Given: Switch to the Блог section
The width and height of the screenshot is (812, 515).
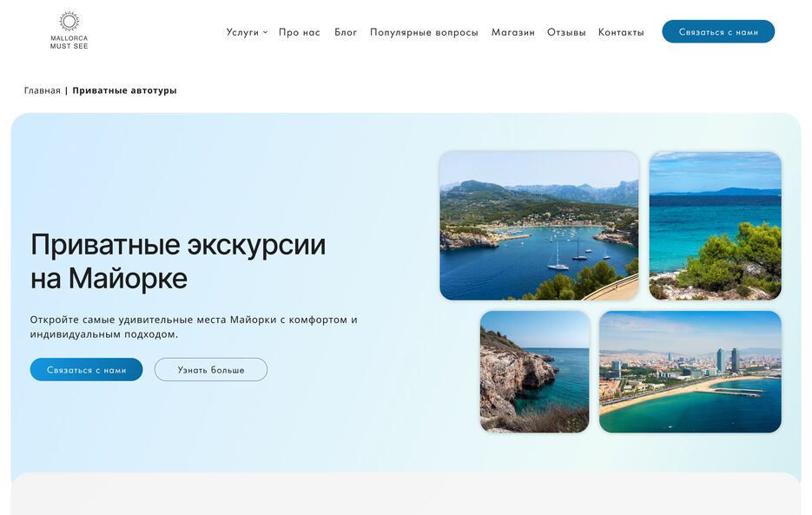Looking at the screenshot, I should [x=346, y=31].
